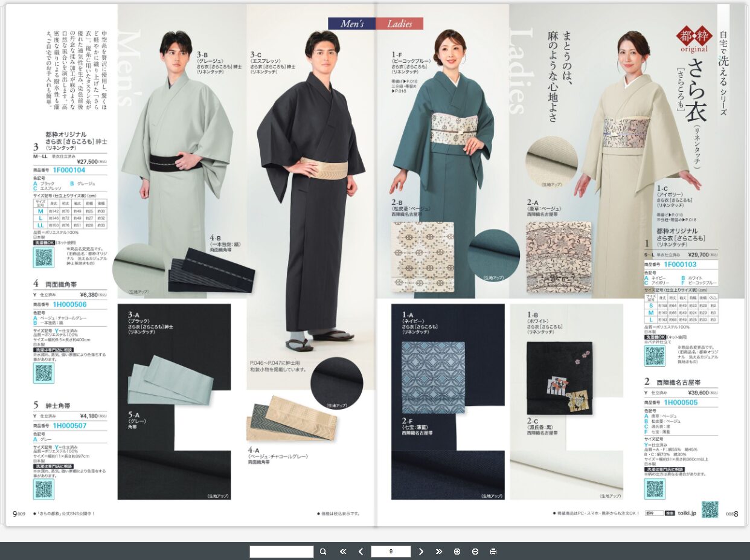
Task: Select the Men's tab at the top
Action: coord(352,24)
